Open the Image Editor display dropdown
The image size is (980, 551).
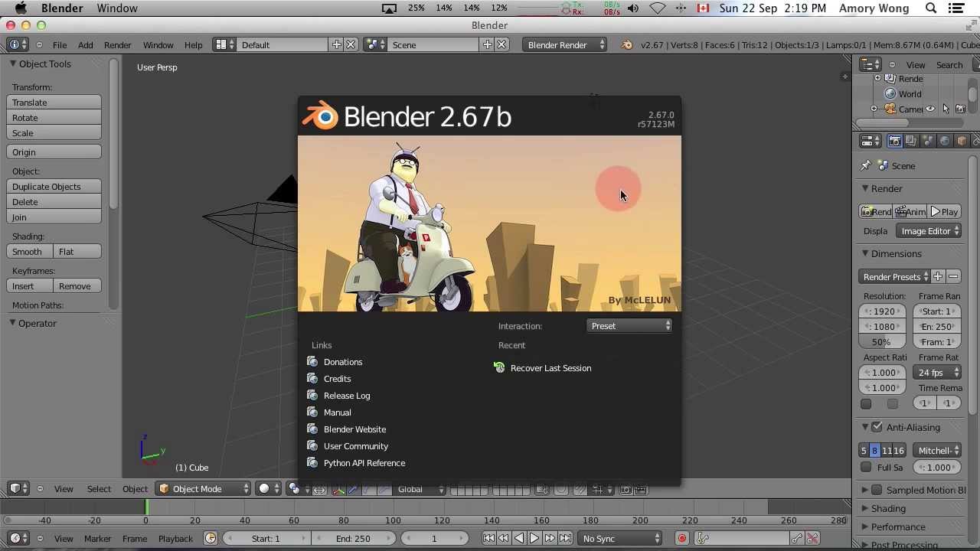coord(929,231)
